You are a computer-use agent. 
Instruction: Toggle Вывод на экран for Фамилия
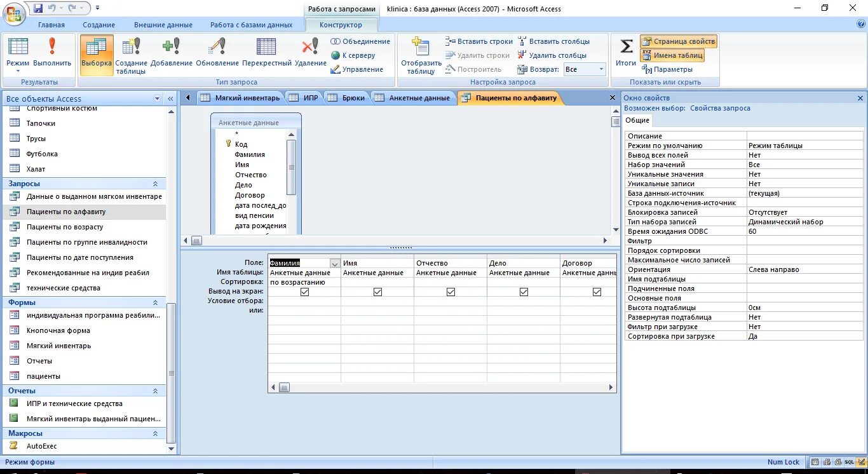click(x=304, y=292)
